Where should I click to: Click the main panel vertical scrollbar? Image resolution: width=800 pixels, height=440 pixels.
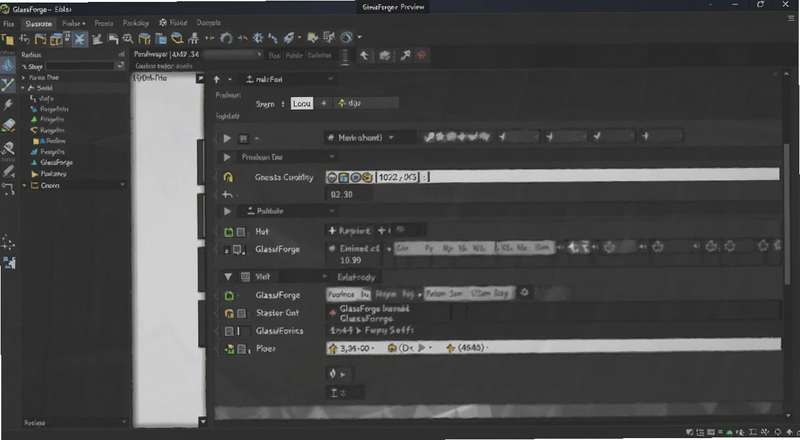788,214
